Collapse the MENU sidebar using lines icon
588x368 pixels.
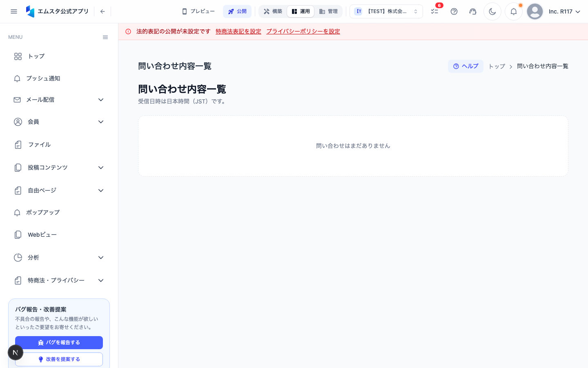(x=105, y=37)
